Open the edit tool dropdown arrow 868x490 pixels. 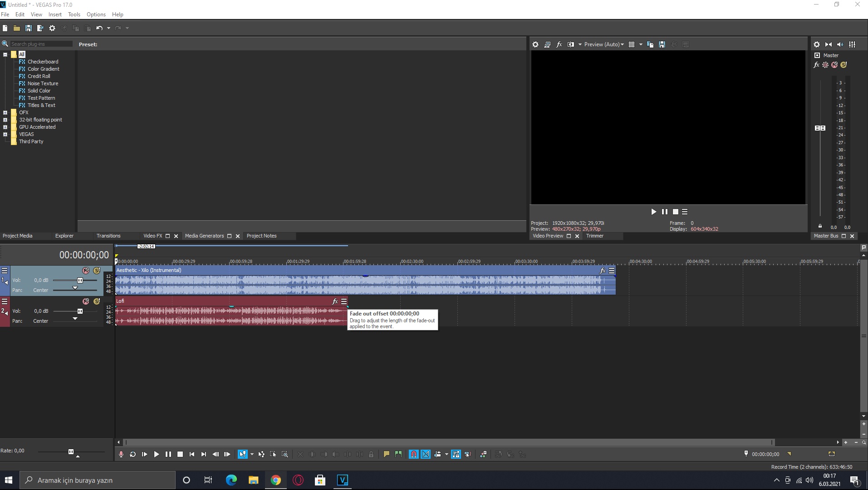pos(252,454)
